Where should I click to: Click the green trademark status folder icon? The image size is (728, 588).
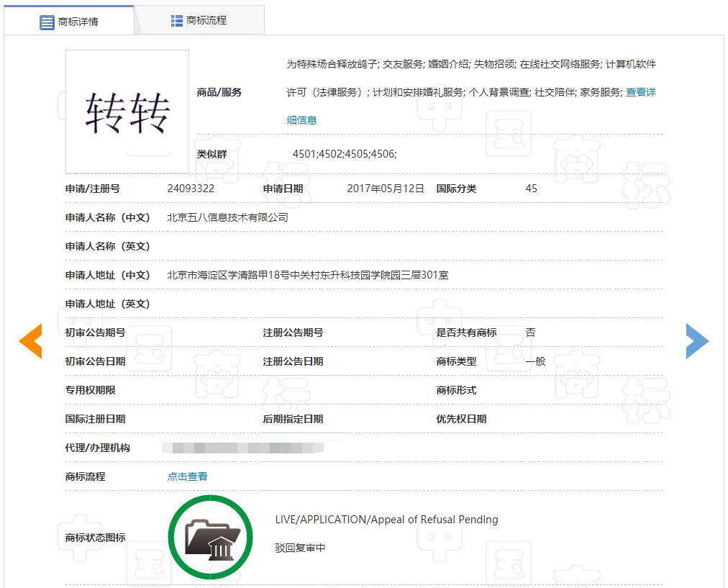coord(210,537)
